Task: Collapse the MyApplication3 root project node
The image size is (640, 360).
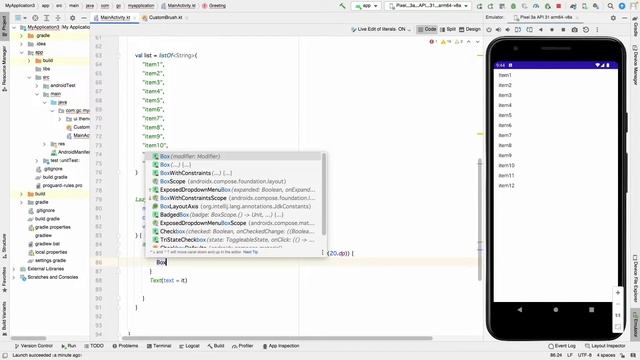Action: click(x=14, y=27)
